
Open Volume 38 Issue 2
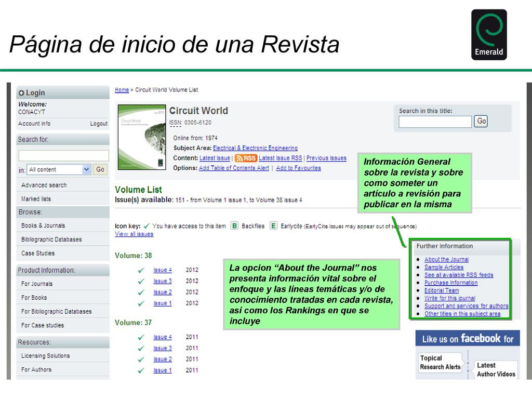tap(163, 292)
